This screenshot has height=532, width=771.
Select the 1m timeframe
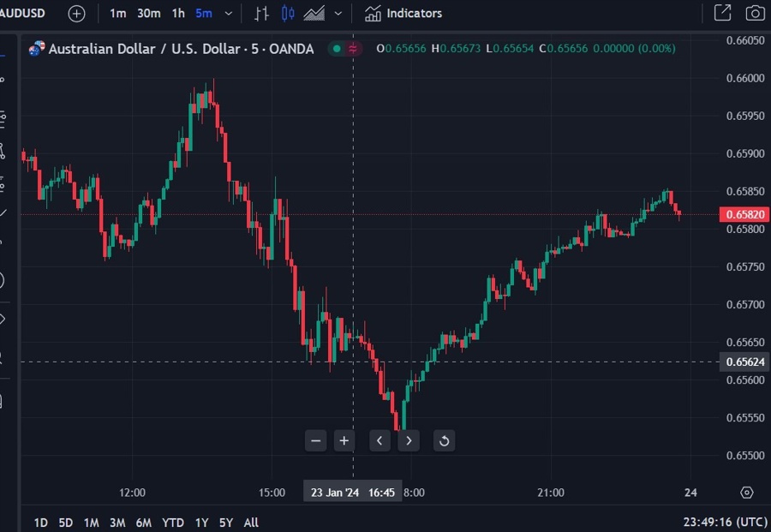[x=117, y=13]
